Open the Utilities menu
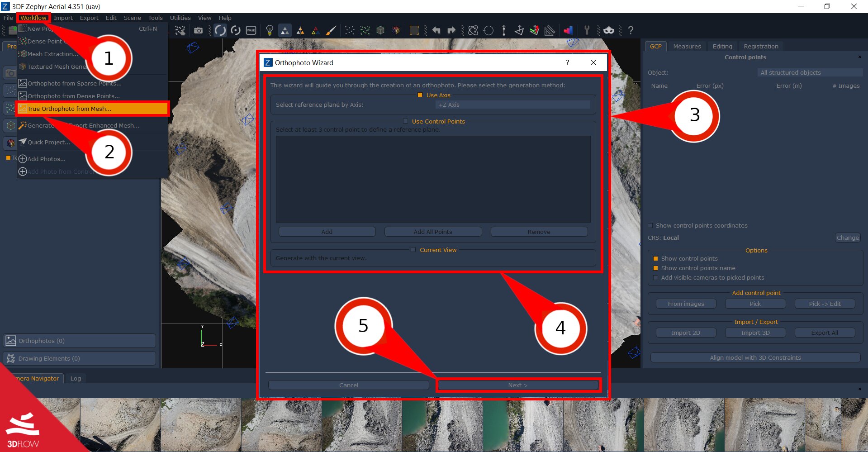This screenshot has width=868, height=452. pos(180,18)
